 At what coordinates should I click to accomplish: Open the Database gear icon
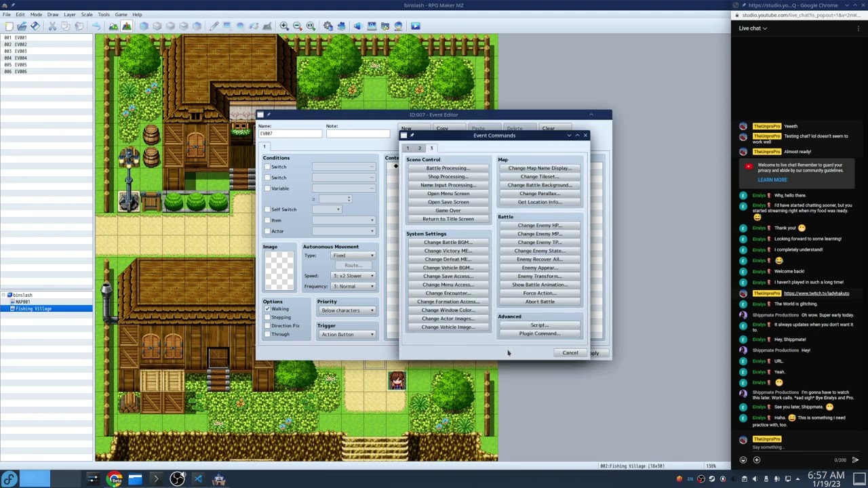(328, 26)
